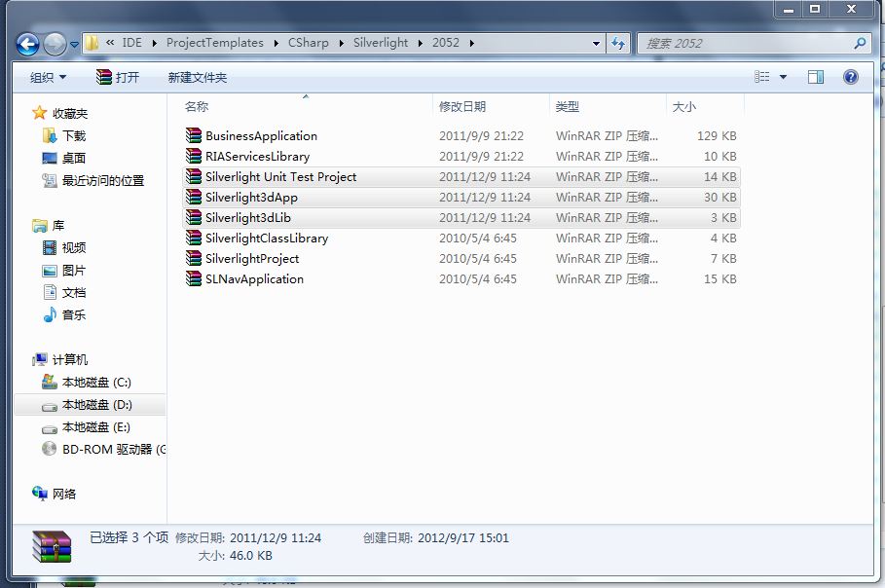Select the SLNavApplication archive icon
Screen dimensions: 885x588
[x=194, y=279]
